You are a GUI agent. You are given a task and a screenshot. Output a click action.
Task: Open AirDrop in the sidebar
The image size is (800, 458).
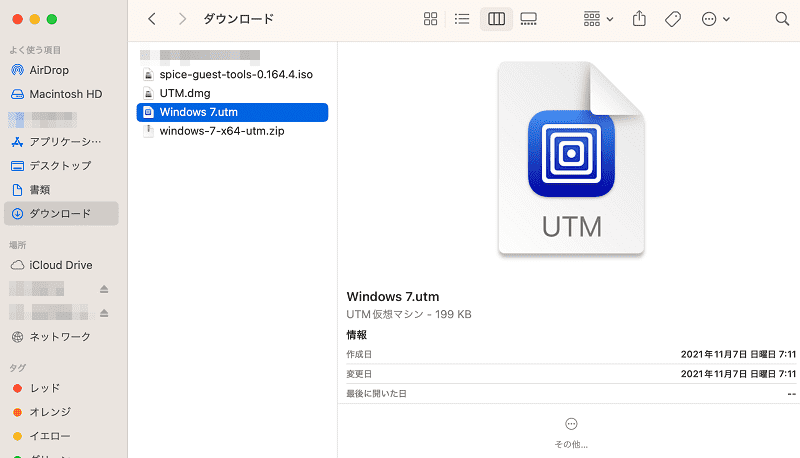(61, 70)
